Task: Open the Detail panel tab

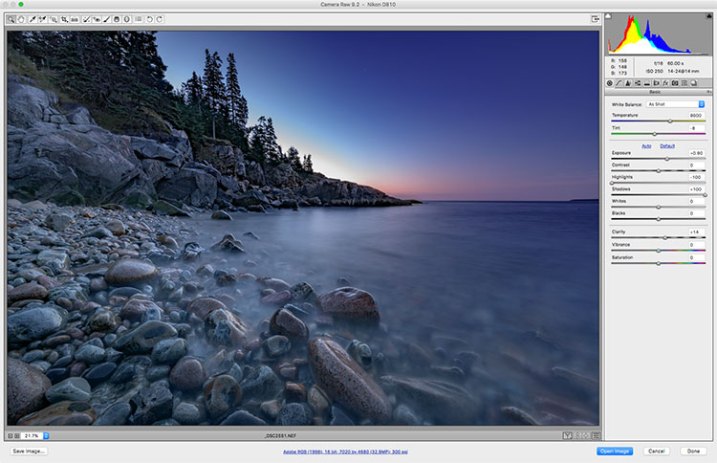Action: [x=628, y=83]
